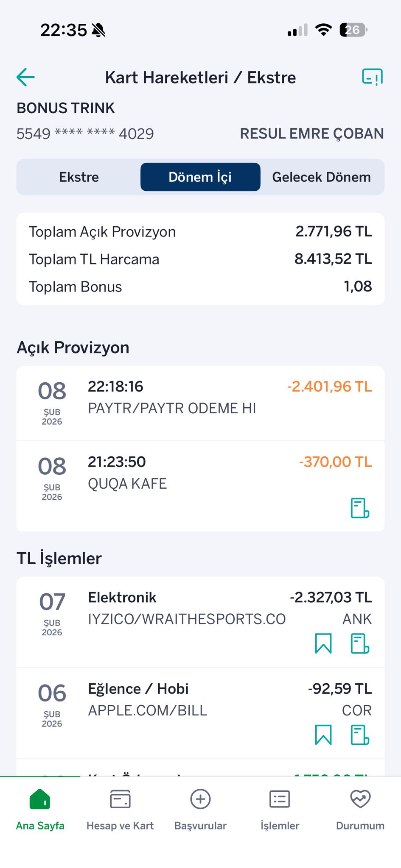Open the card message icon at top right
The image size is (401, 868).
(372, 77)
